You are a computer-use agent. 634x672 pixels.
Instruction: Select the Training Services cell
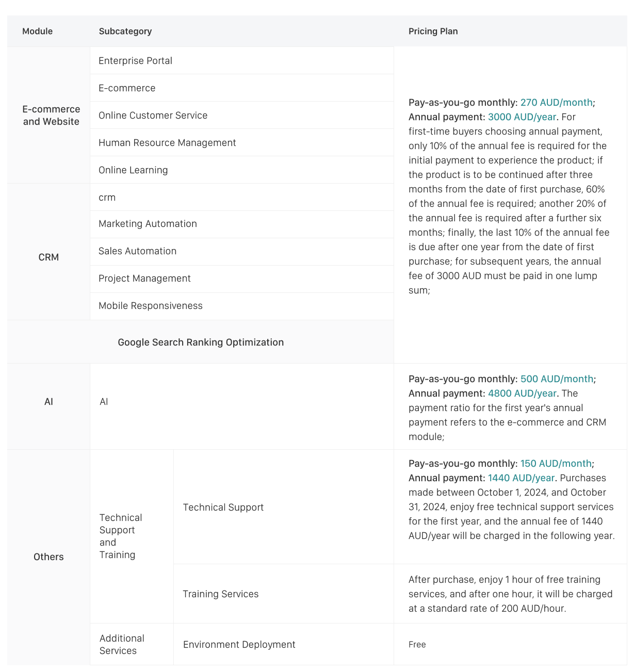click(x=221, y=594)
